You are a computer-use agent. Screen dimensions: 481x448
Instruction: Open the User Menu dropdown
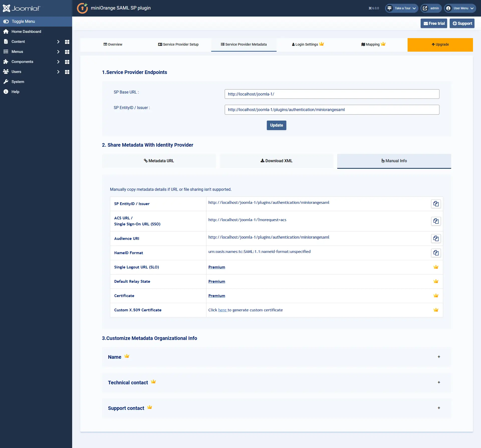coord(460,8)
